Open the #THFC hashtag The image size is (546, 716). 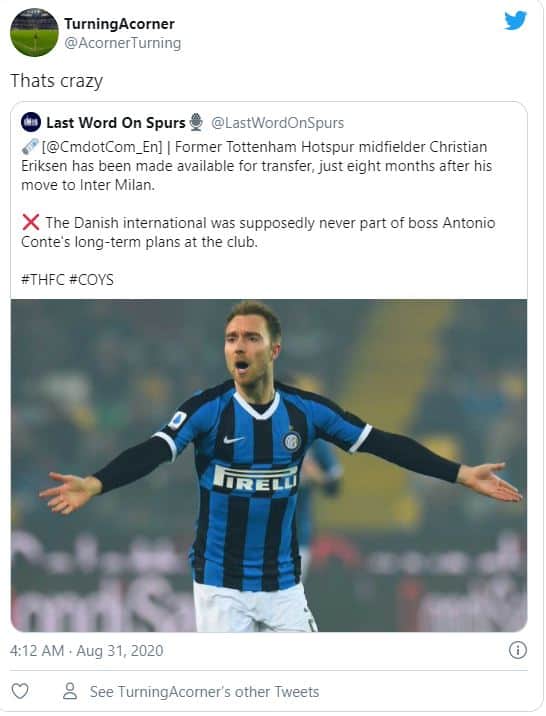(x=43, y=279)
